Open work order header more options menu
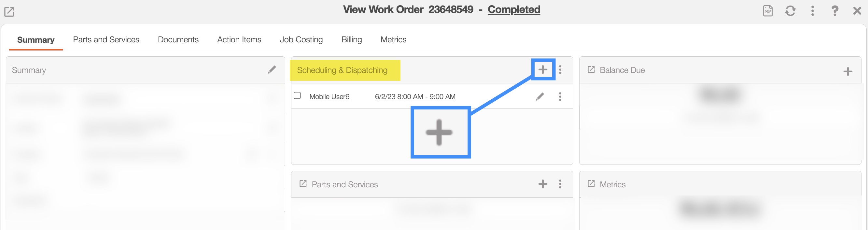The width and height of the screenshot is (868, 230). pos(812,11)
